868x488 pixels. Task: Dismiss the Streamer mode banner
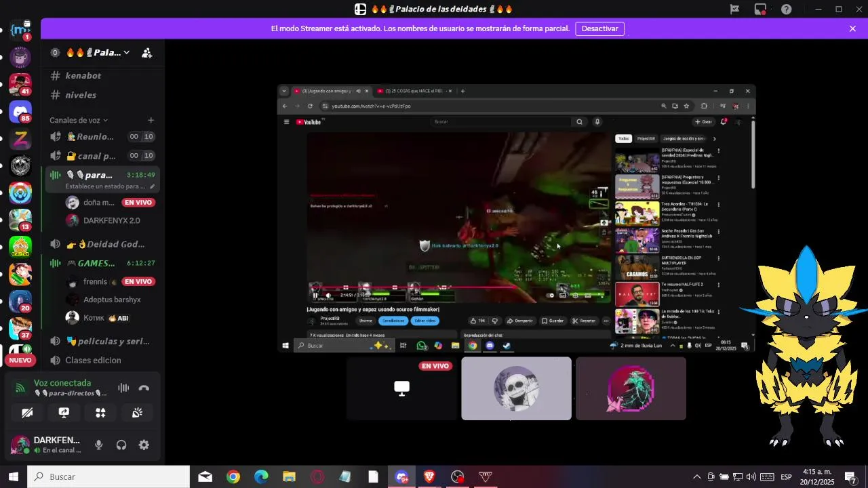[x=852, y=28]
